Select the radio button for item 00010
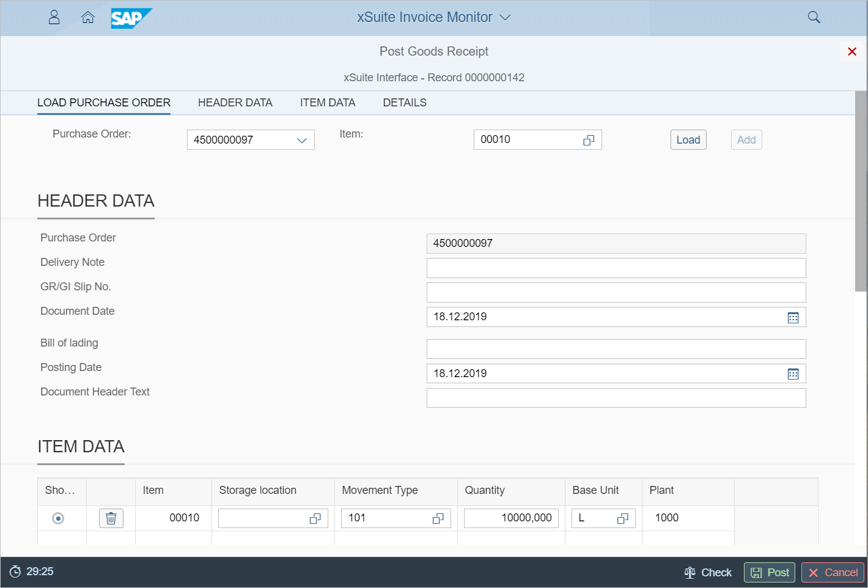Viewport: 868px width, 588px height. tap(58, 518)
